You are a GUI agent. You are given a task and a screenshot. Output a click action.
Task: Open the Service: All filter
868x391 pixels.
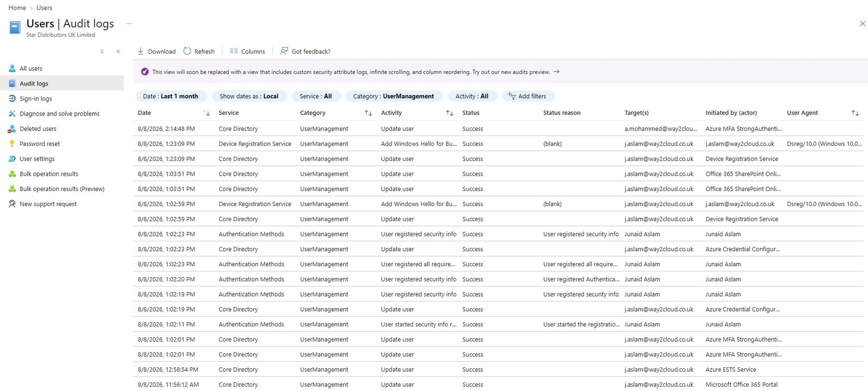(x=316, y=96)
